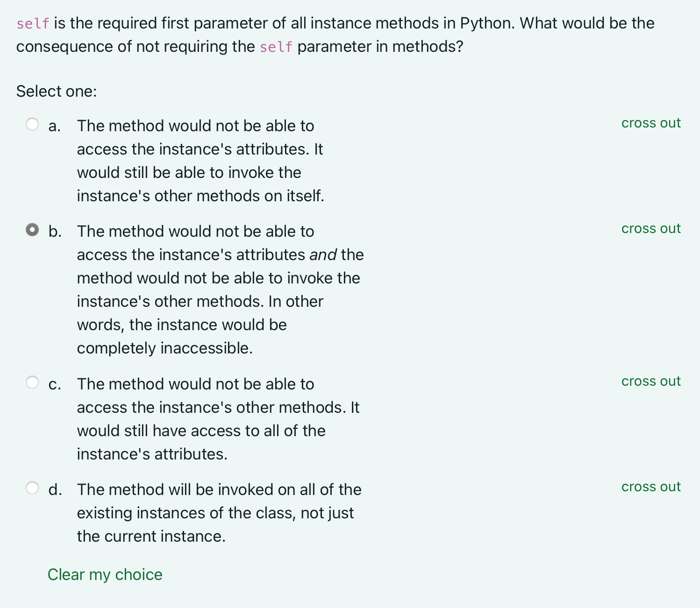Cross out answer option a
The width and height of the screenshot is (700, 608).
pyautogui.click(x=650, y=123)
